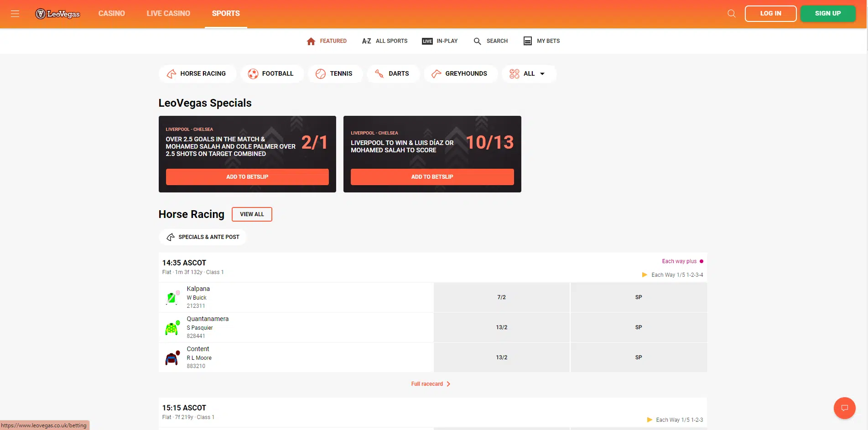
Task: Click horse name Quantanamera
Action: [208, 319]
